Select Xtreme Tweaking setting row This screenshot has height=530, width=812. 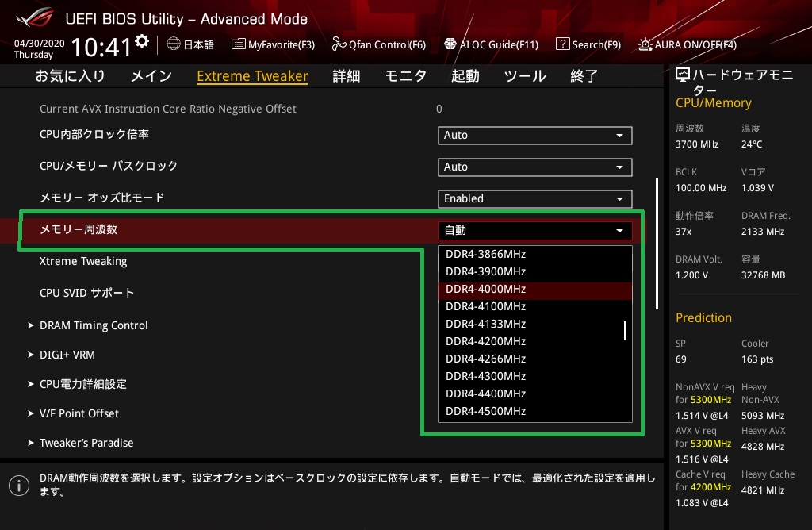click(83, 261)
